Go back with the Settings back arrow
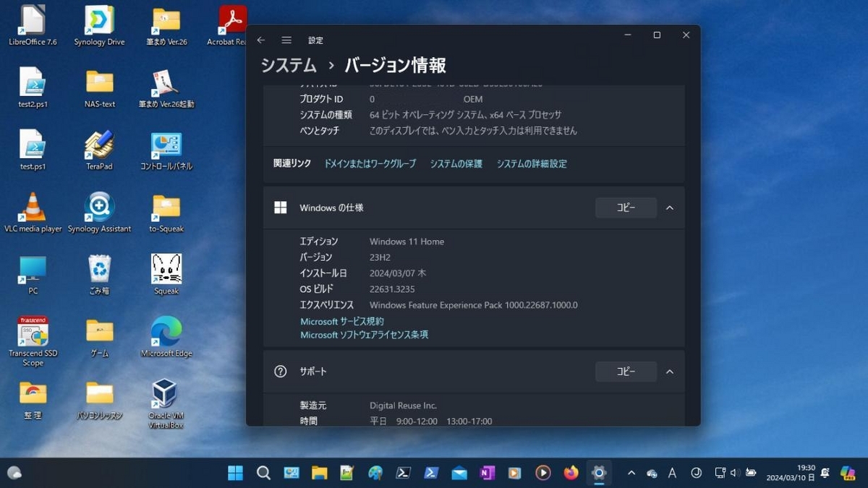The width and height of the screenshot is (868, 488). point(261,40)
